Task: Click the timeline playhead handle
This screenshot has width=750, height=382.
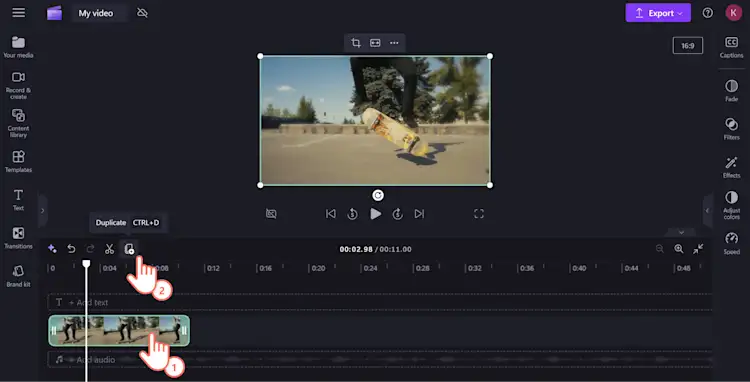Action: pos(86,263)
